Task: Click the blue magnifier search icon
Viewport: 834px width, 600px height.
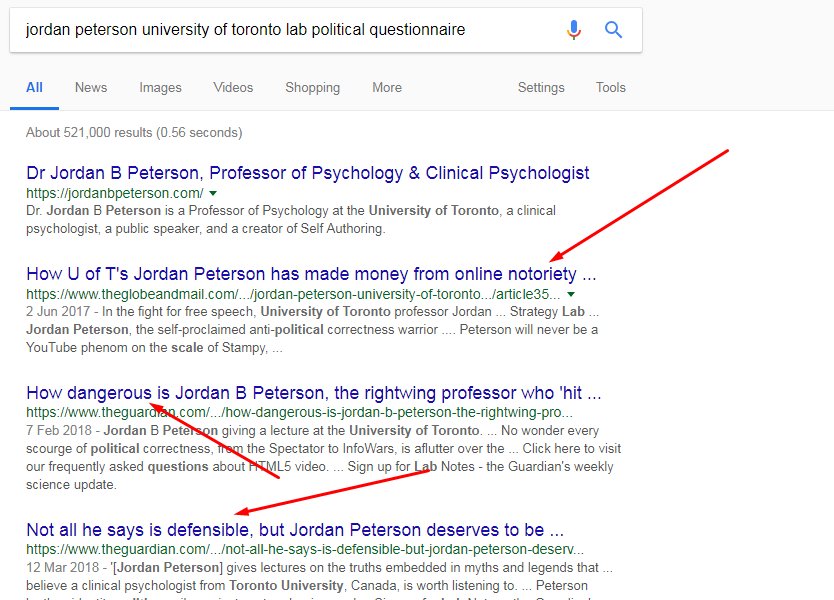Action: tap(613, 30)
